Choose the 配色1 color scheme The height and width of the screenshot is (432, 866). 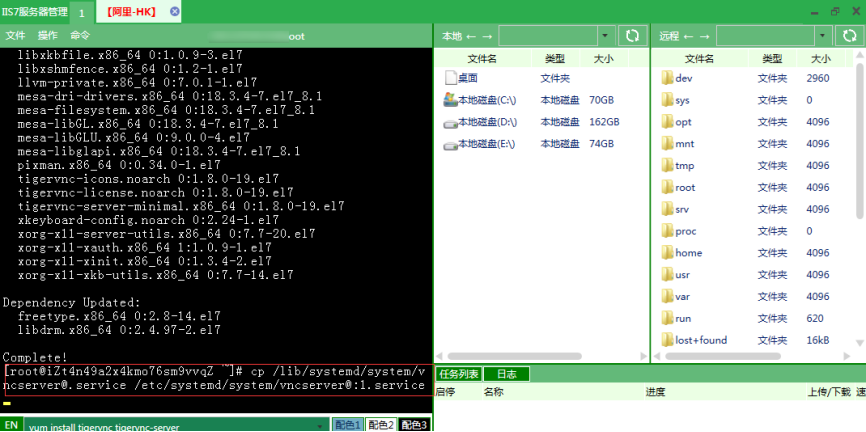348,425
